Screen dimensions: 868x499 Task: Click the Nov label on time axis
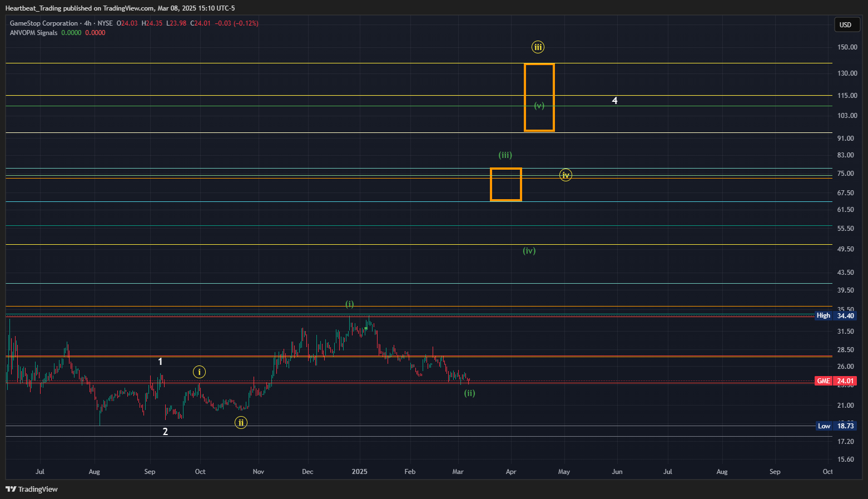pyautogui.click(x=259, y=472)
